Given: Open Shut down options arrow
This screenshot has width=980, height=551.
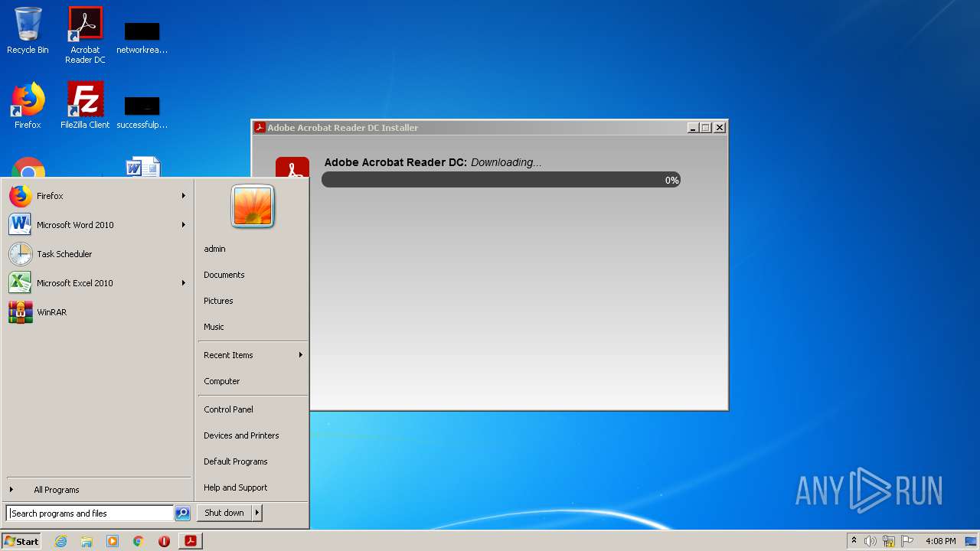Looking at the screenshot, I should click(x=256, y=513).
